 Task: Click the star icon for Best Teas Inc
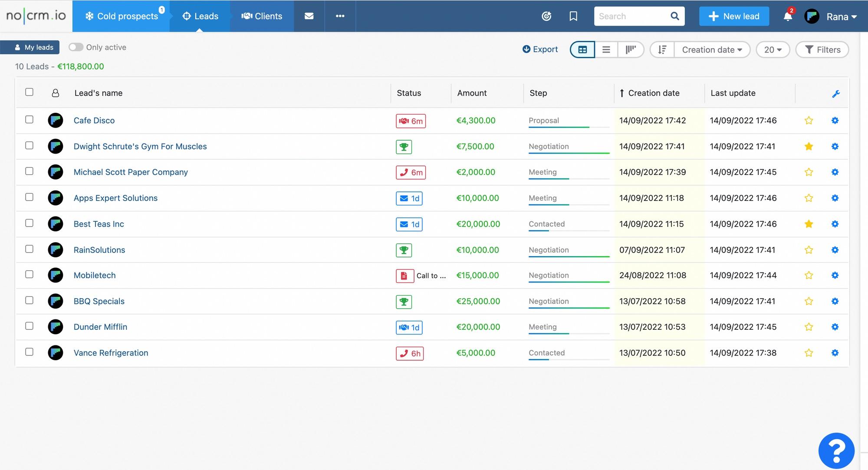click(809, 223)
